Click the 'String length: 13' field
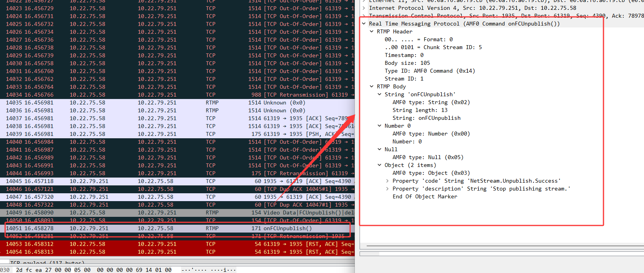The width and height of the screenshot is (644, 273). 420,110
